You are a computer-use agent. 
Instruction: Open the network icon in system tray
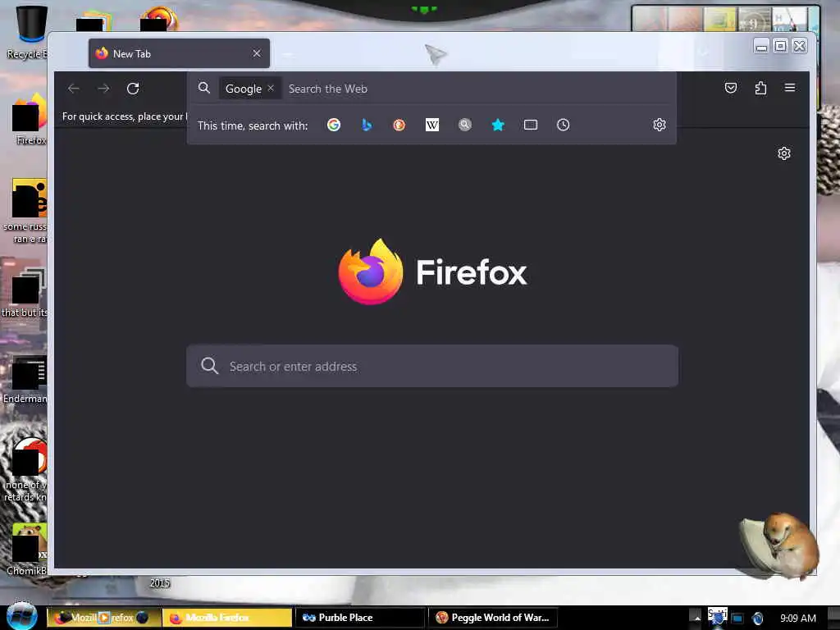click(737, 619)
